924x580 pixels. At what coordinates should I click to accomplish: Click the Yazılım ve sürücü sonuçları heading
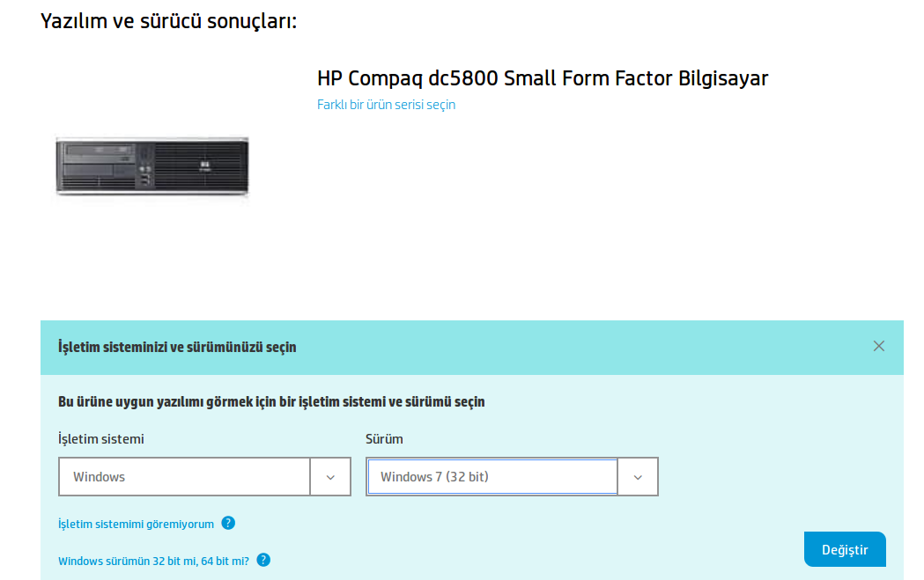point(168,21)
